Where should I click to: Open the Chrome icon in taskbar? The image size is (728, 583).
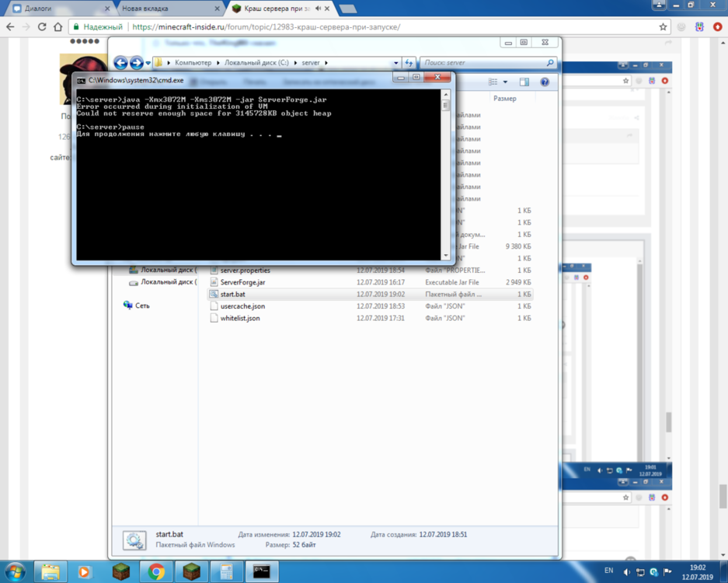click(156, 571)
